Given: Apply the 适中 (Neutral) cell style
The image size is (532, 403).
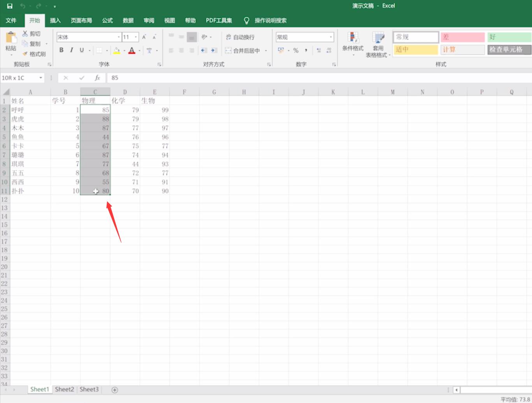Looking at the screenshot, I should [x=416, y=49].
